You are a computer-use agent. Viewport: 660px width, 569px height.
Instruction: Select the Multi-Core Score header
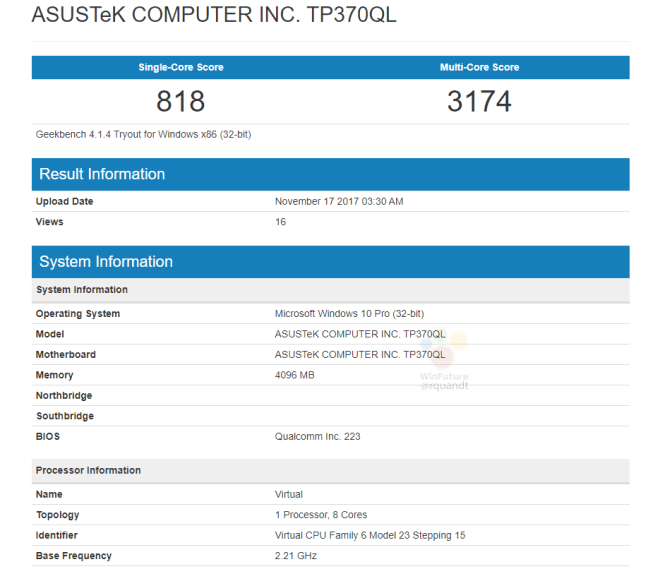click(x=479, y=68)
